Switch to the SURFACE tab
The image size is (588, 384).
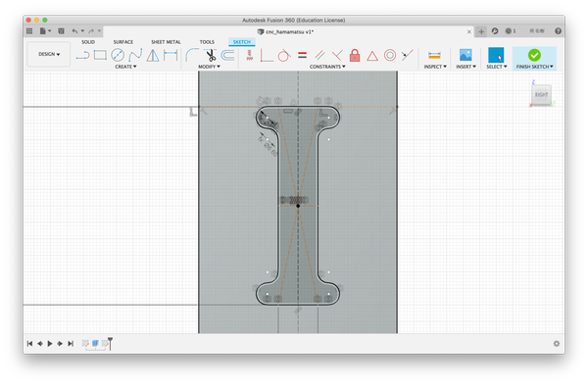coord(123,42)
